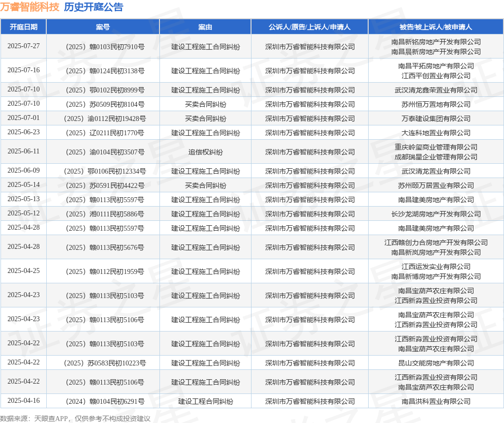Click the date cell 2025-06-09
504x423 pixels.
(24, 171)
